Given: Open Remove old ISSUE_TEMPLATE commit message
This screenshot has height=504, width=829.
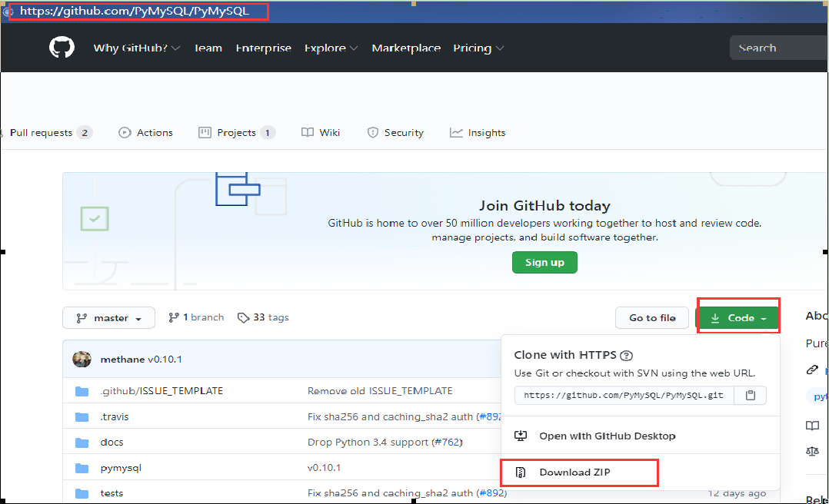Looking at the screenshot, I should [x=380, y=391].
